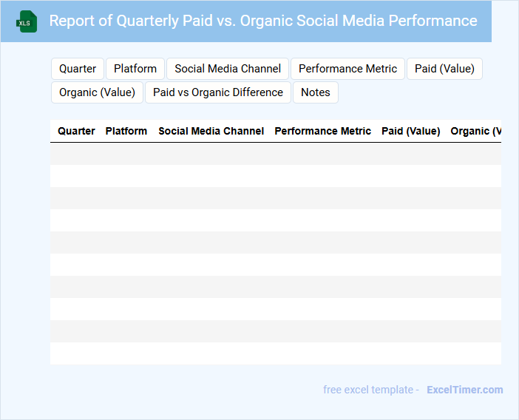The image size is (519, 420).
Task: Click the Social Media Channel tag
Action: point(228,69)
